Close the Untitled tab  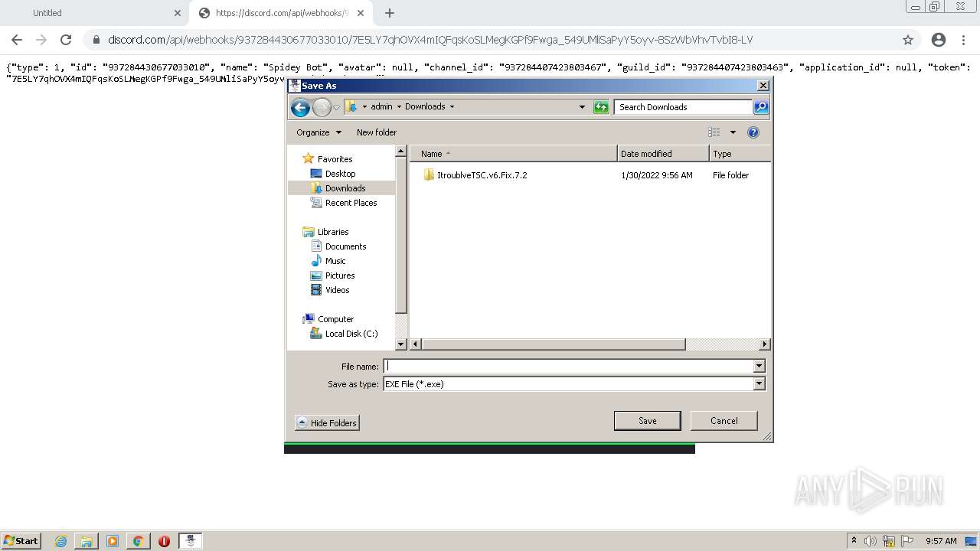(178, 13)
